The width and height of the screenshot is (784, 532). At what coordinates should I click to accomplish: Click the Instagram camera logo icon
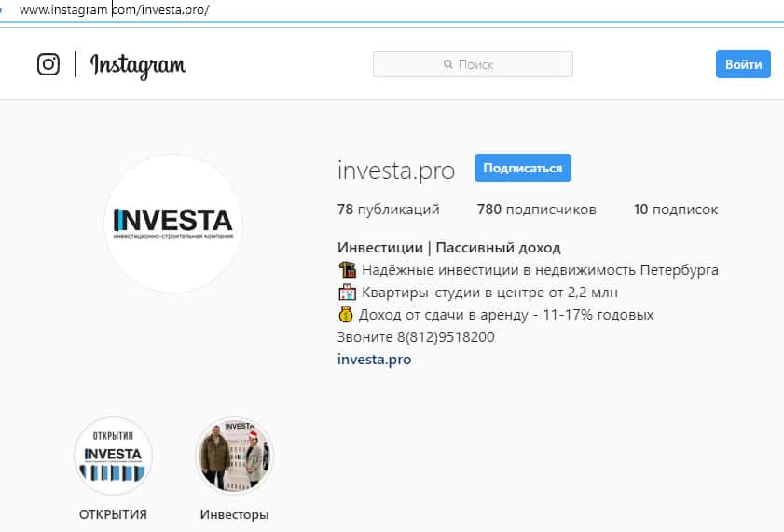pyautogui.click(x=48, y=64)
